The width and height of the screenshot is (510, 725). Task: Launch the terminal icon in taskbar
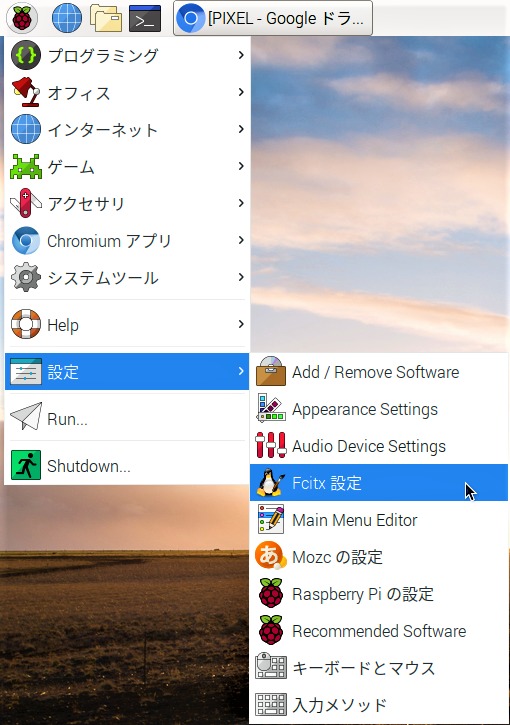tap(145, 18)
